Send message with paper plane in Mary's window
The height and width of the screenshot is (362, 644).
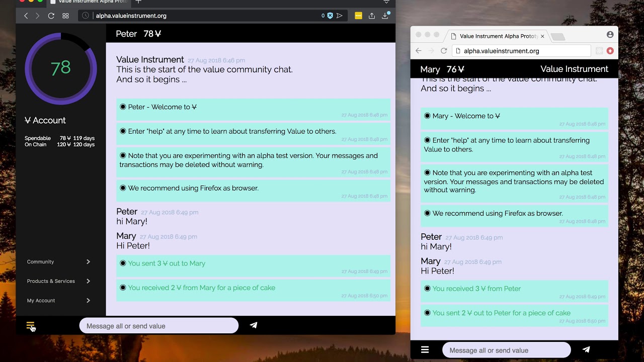click(586, 349)
